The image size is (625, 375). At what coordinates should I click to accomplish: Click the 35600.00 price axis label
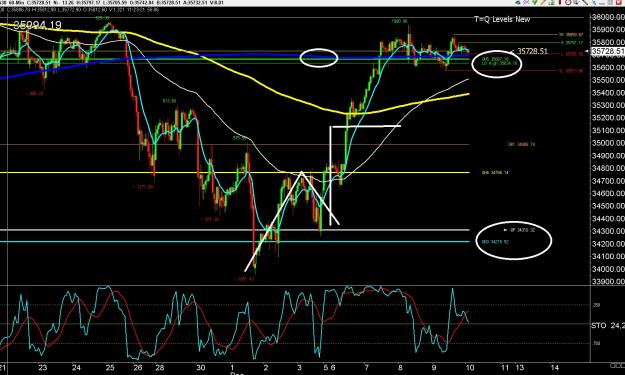click(609, 68)
